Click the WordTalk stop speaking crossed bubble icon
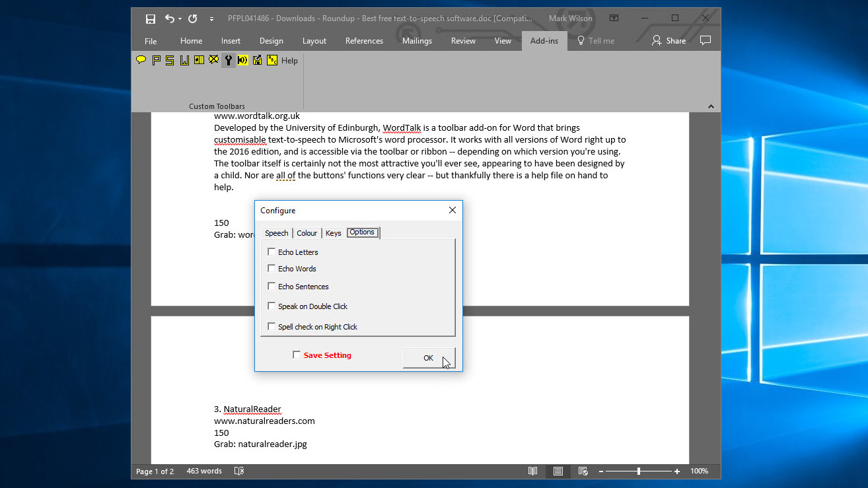Image resolution: width=868 pixels, height=488 pixels. pyautogui.click(x=213, y=60)
